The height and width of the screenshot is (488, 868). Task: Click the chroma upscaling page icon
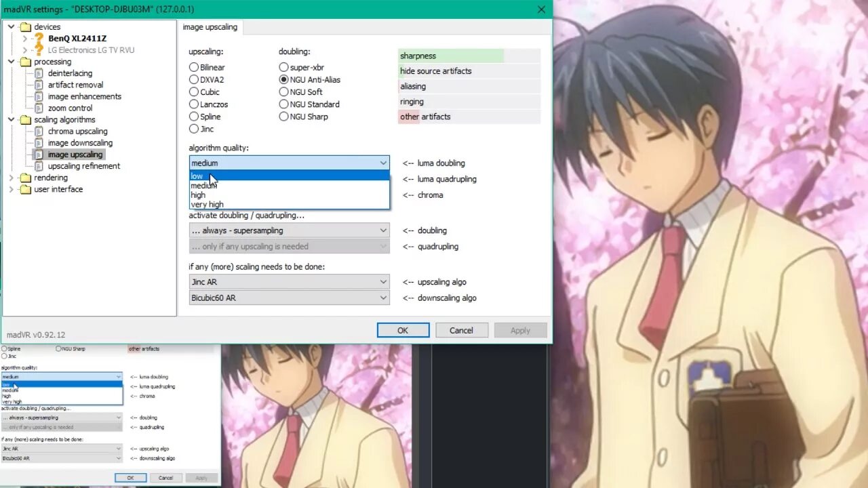click(39, 131)
